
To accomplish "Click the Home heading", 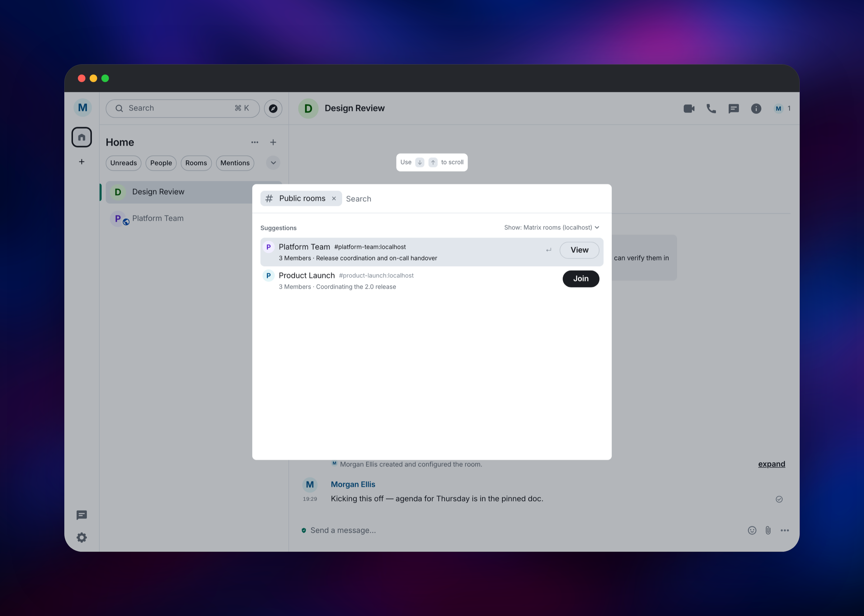I will coord(120,142).
